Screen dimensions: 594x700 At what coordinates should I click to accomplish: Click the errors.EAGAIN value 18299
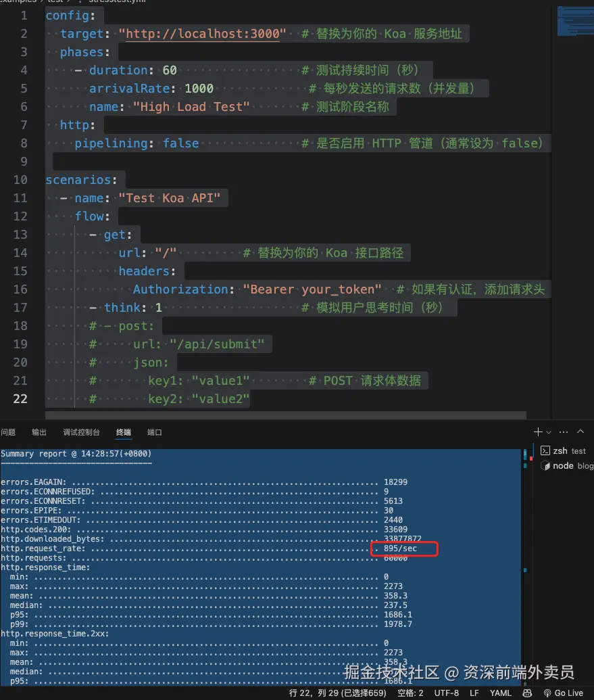tap(395, 482)
